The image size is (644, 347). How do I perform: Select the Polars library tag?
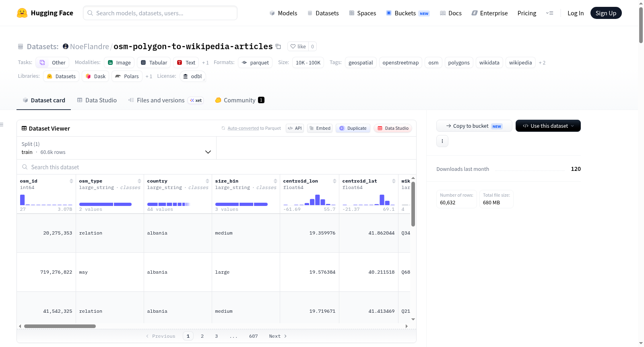127,76
